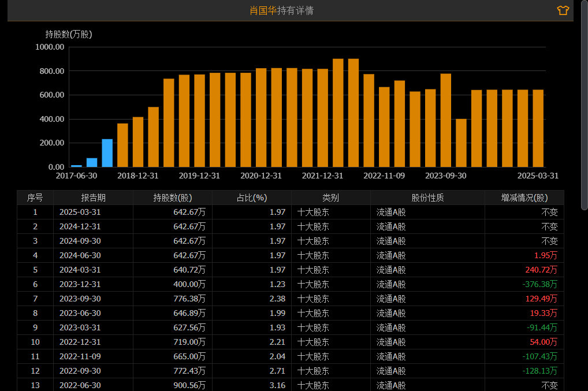The height and width of the screenshot is (391, 588).
Task: Click percentage 1.23 cell
Action: point(277,284)
